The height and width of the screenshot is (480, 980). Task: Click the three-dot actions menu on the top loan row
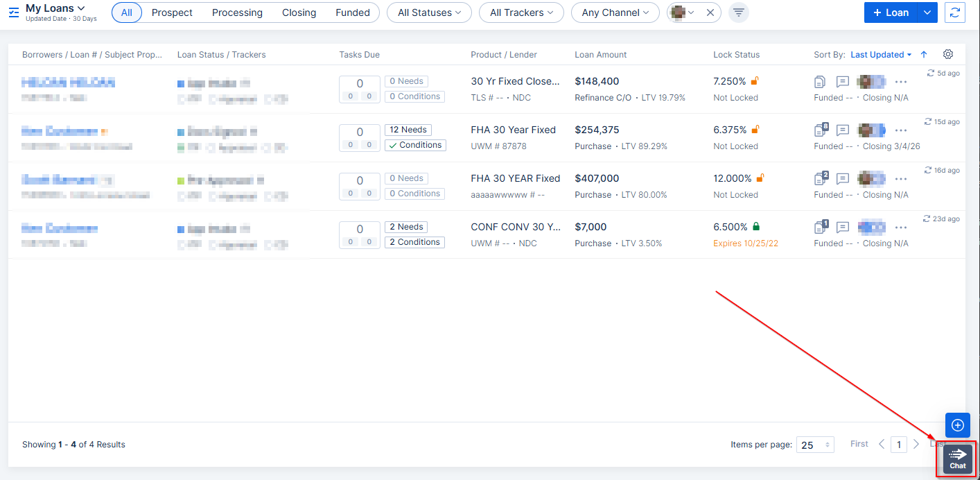click(901, 82)
